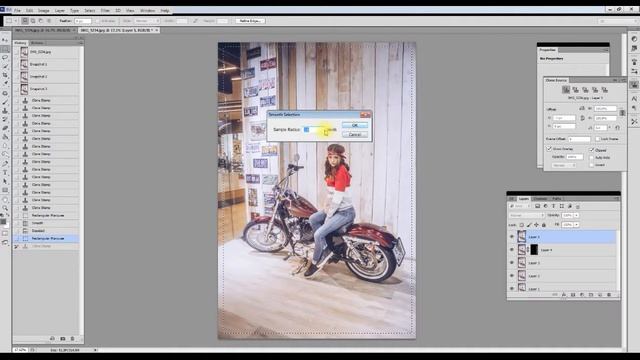
Task: Open the File menu
Action: point(17,10)
